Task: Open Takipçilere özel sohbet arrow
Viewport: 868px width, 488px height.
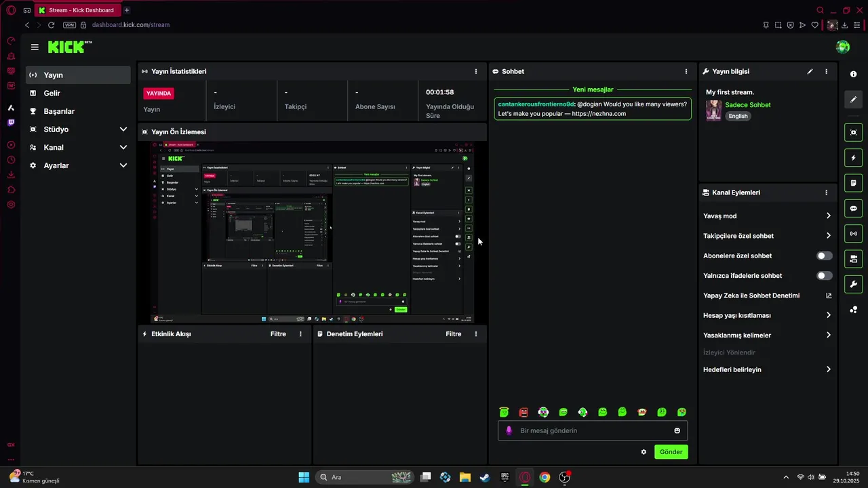Action: click(828, 236)
